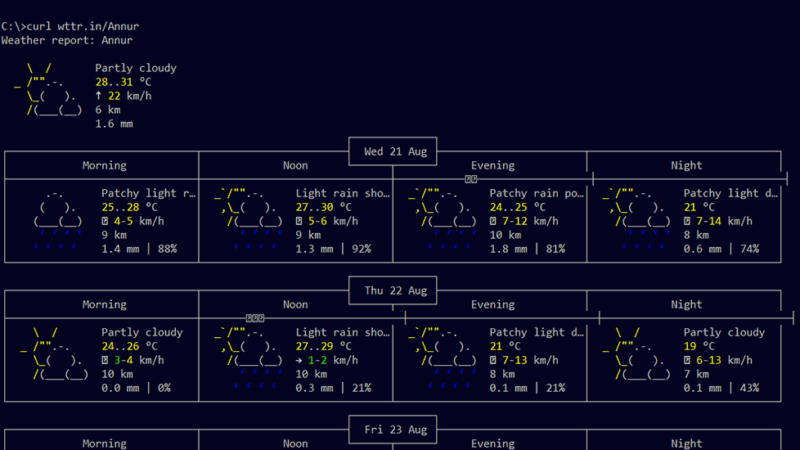Click Thursday evening wind '7-13 km/h'

click(x=530, y=360)
